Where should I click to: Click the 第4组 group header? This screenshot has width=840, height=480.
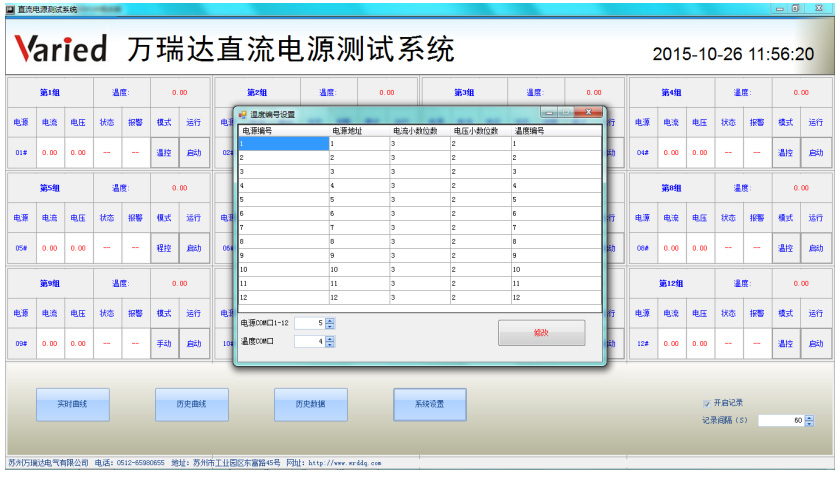coord(671,93)
